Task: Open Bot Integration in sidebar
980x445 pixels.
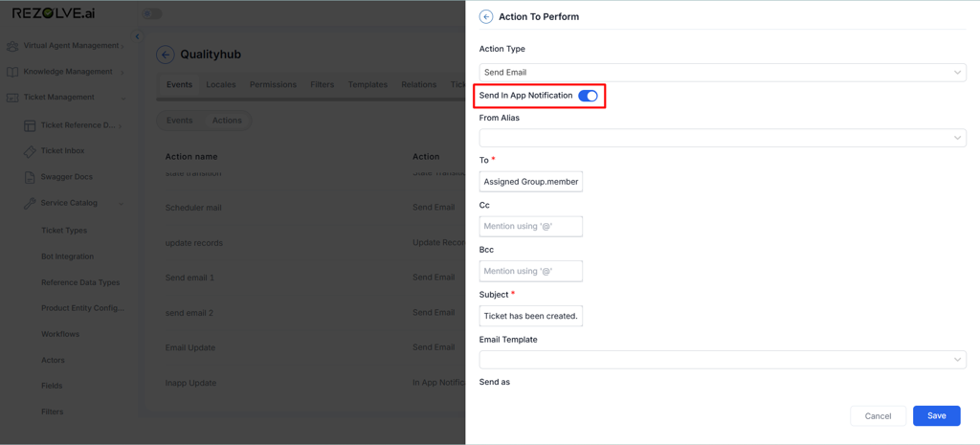Action: point(68,256)
